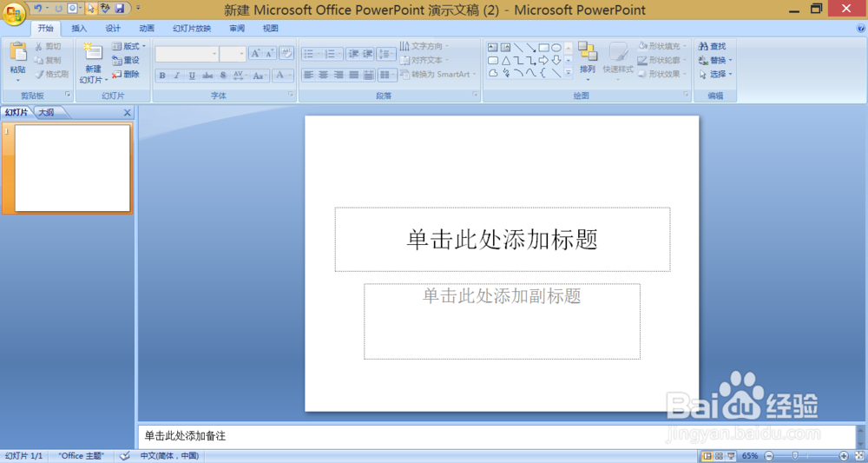Image resolution: width=868 pixels, height=463 pixels.
Task: Toggle Strikethrough (abc) formatting
Action: pyautogui.click(x=207, y=76)
